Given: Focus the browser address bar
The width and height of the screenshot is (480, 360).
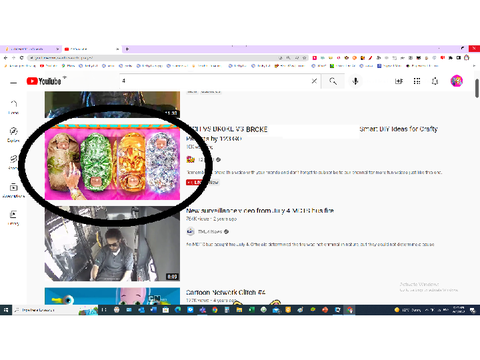Looking at the screenshot, I should point(153,58).
